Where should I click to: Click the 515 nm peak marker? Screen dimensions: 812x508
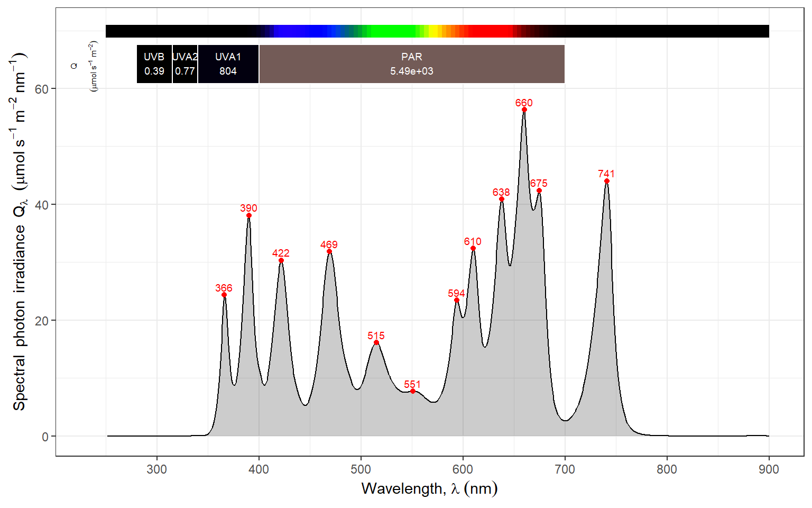[376, 342]
